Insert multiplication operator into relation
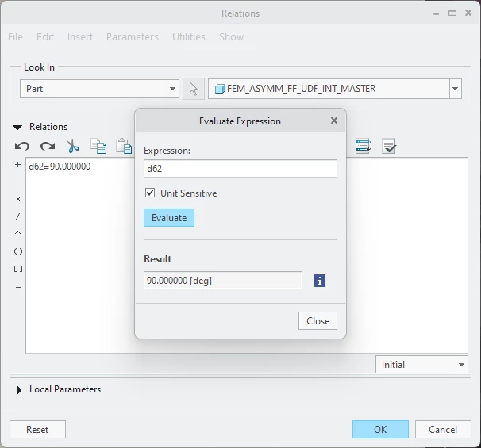The height and width of the screenshot is (448, 481). 18,199
